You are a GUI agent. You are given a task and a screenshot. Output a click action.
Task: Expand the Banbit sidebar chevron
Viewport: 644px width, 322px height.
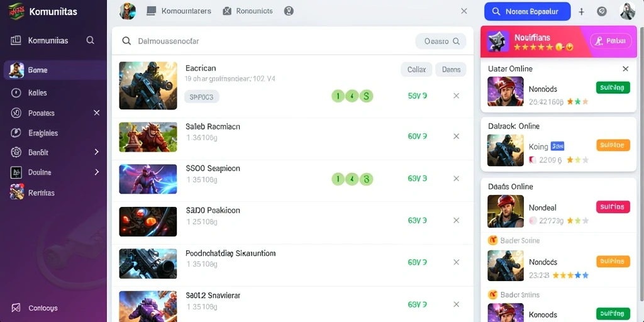(96, 152)
